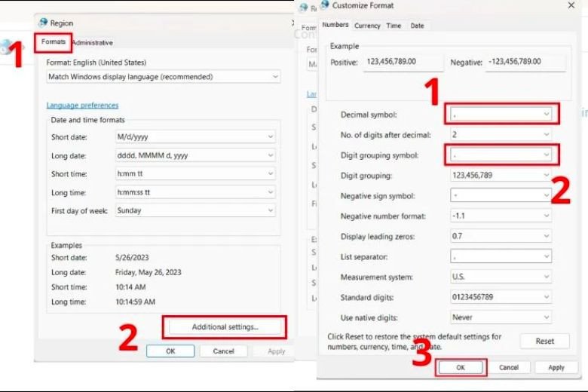Click the Digit grouping symbol label
The width and height of the screenshot is (588, 392).
pyautogui.click(x=379, y=155)
